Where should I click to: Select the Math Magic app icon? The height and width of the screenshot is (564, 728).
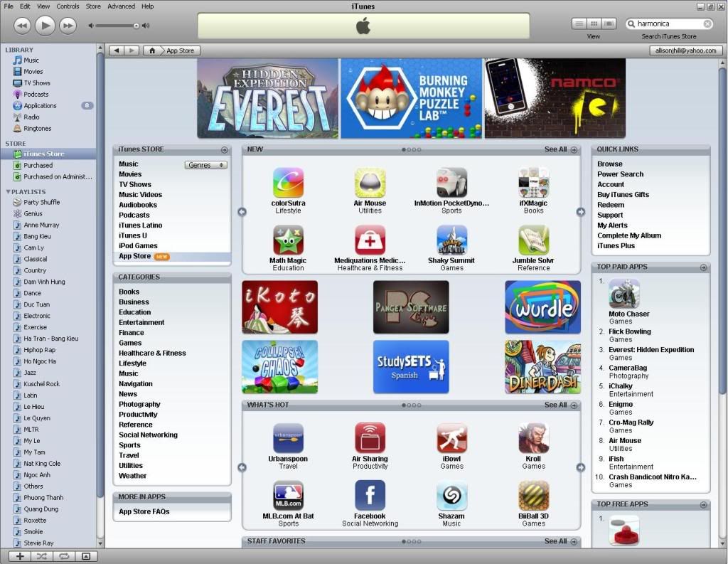(288, 240)
